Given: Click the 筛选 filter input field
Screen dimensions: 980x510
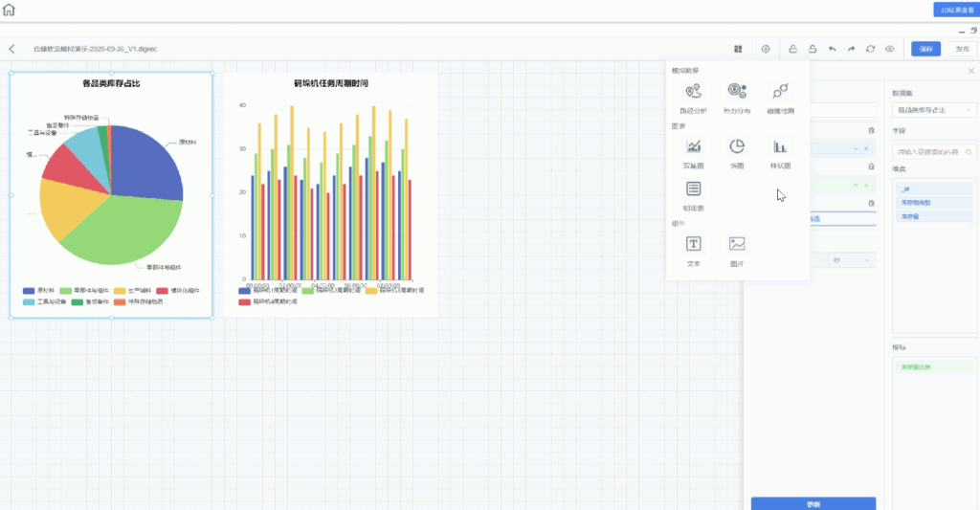Looking at the screenshot, I should [842, 219].
